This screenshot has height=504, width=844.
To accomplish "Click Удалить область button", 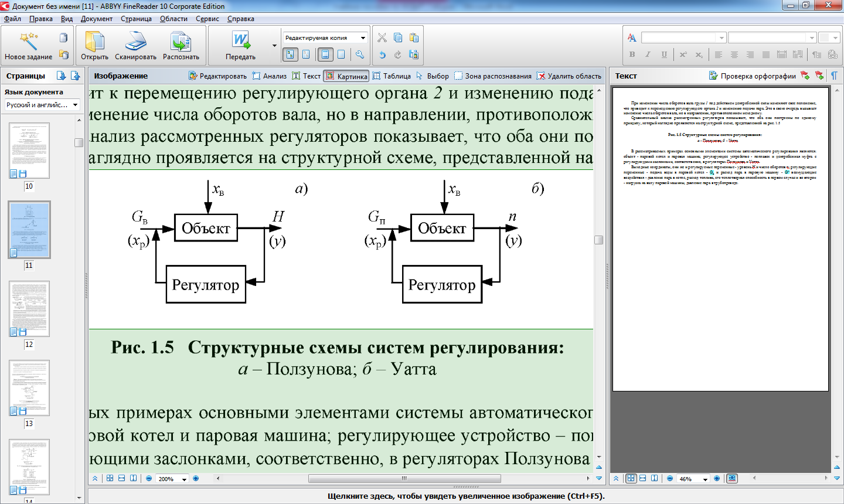I will pyautogui.click(x=569, y=76).
